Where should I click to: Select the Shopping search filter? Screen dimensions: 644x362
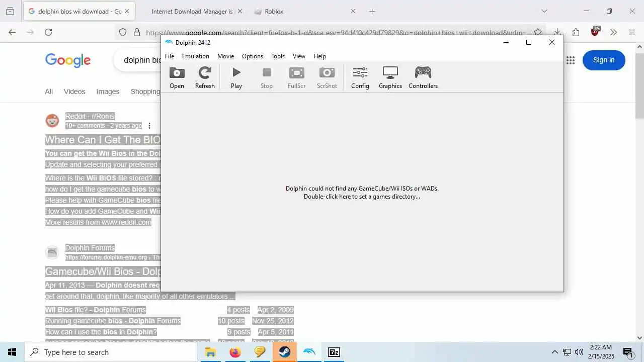145,92
